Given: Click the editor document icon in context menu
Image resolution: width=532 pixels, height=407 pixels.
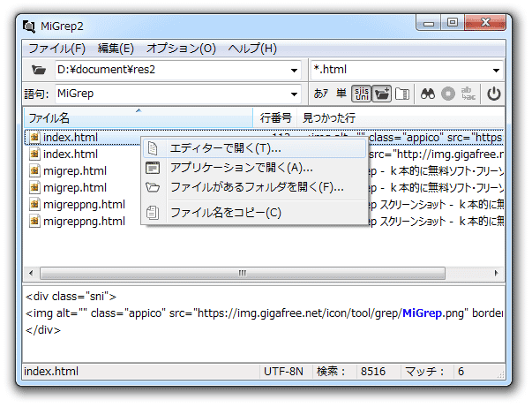Looking at the screenshot, I should coord(153,148).
